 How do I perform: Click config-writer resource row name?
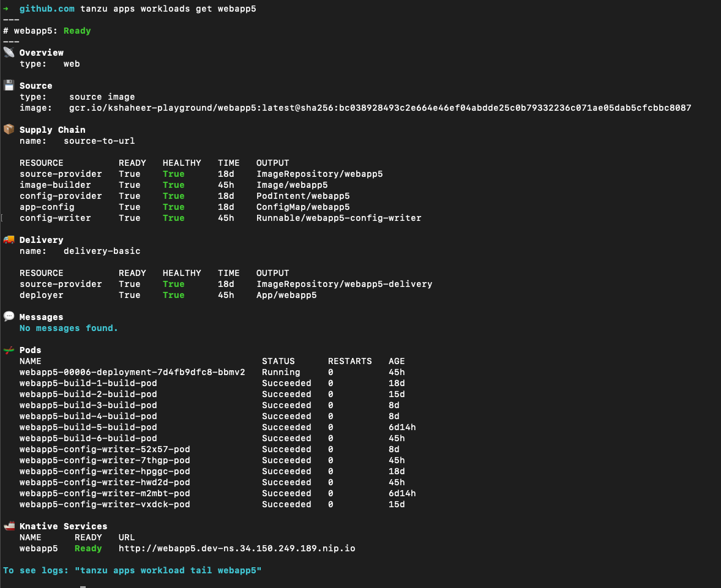click(55, 218)
